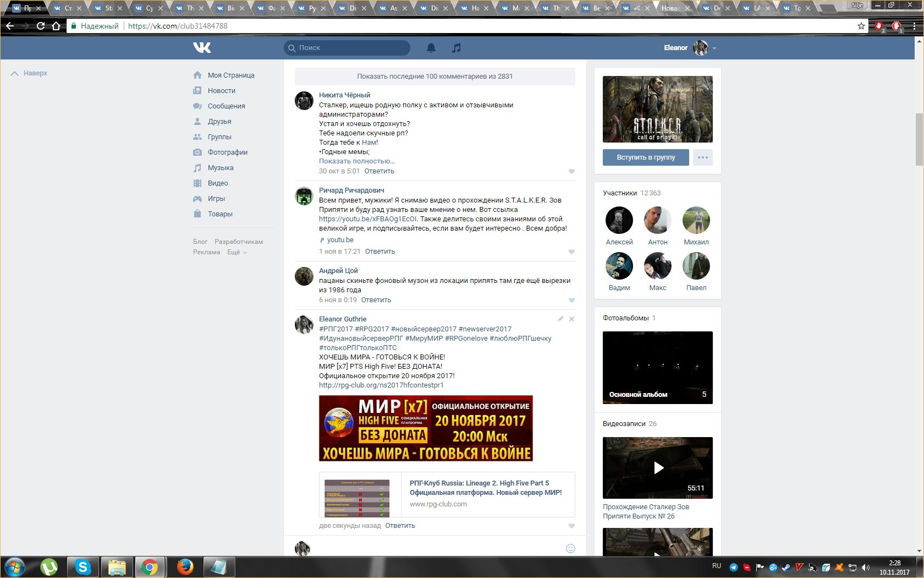Image resolution: width=924 pixels, height=578 pixels.
Task: Expand the Ещё menu in sidebar footer
Action: coord(237,252)
